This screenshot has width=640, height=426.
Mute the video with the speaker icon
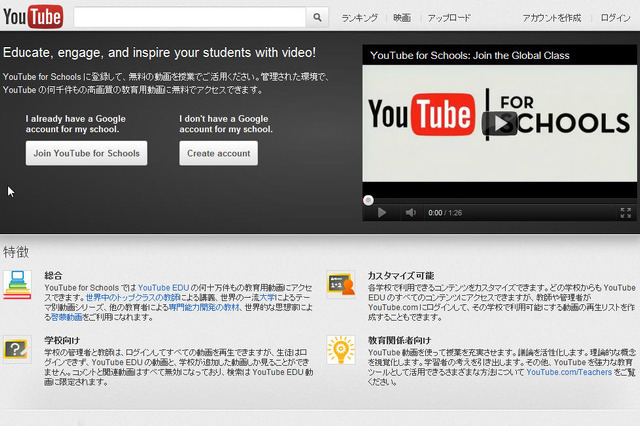[410, 213]
